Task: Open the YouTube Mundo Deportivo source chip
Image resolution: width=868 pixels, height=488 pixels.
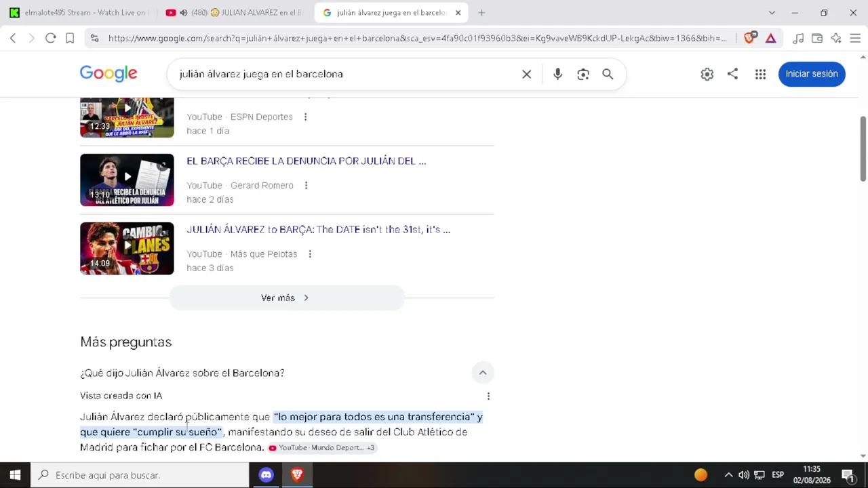Action: click(x=321, y=448)
